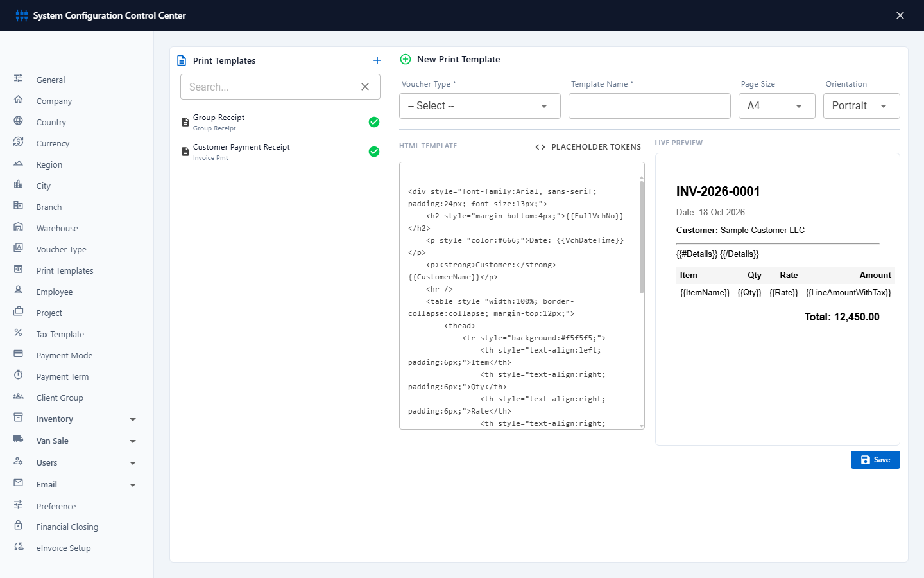The width and height of the screenshot is (924, 578).
Task: Click the Client Group people icon
Action: (x=18, y=396)
